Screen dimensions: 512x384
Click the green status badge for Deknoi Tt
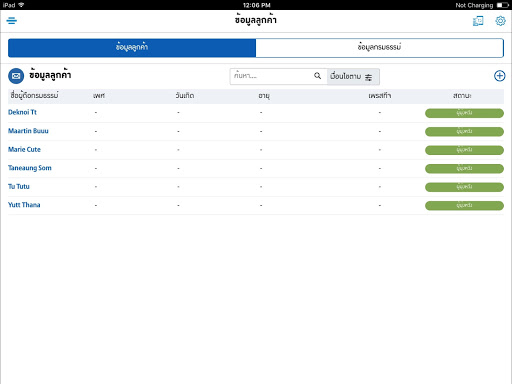[464, 113]
